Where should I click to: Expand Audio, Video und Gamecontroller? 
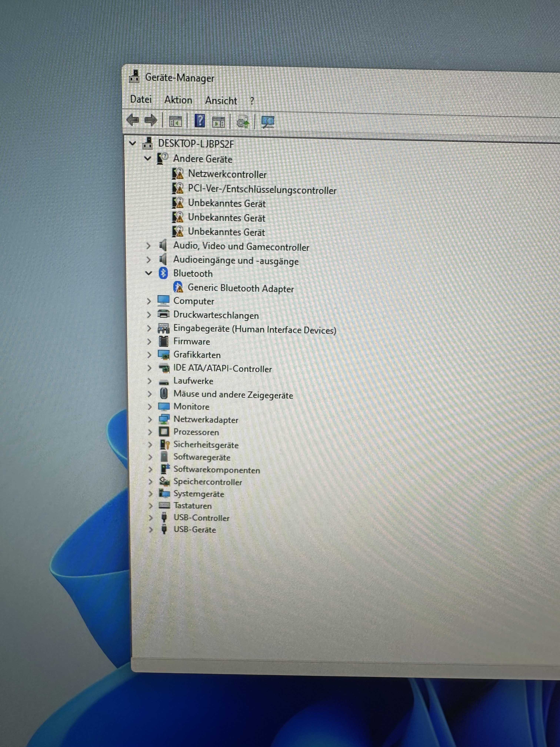click(148, 246)
